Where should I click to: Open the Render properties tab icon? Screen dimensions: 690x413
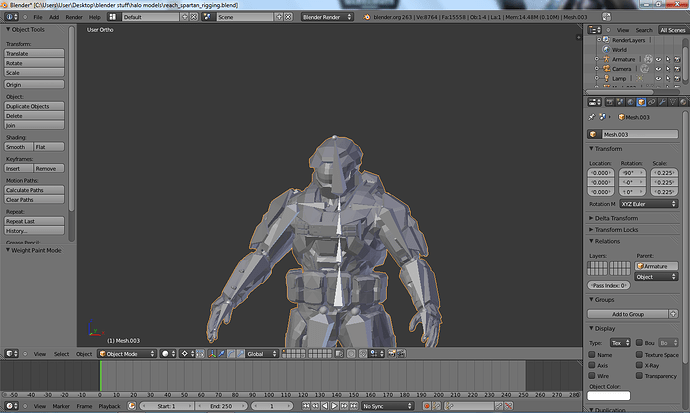point(609,102)
